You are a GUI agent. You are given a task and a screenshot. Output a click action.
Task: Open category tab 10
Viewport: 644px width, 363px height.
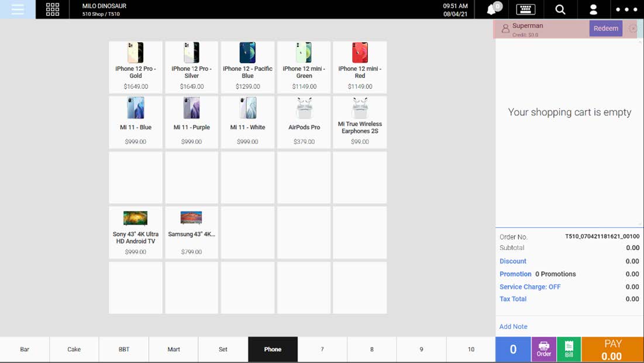(471, 349)
